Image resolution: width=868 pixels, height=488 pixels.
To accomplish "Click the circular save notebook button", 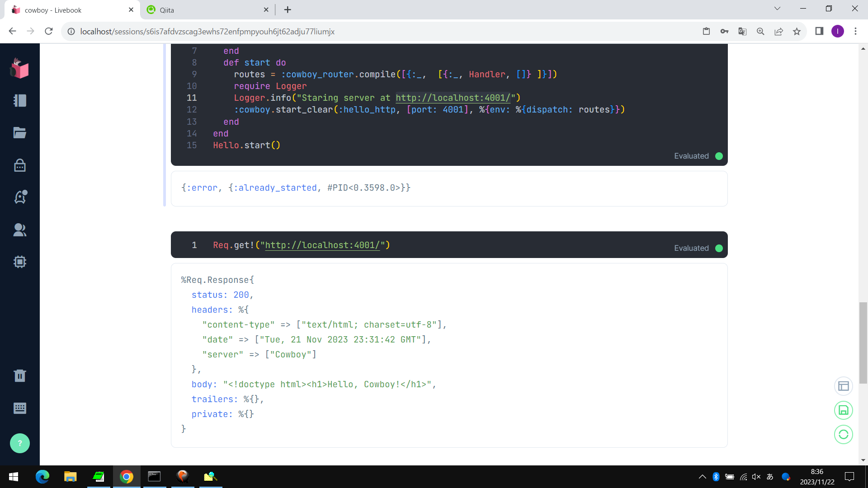I will pyautogui.click(x=843, y=410).
